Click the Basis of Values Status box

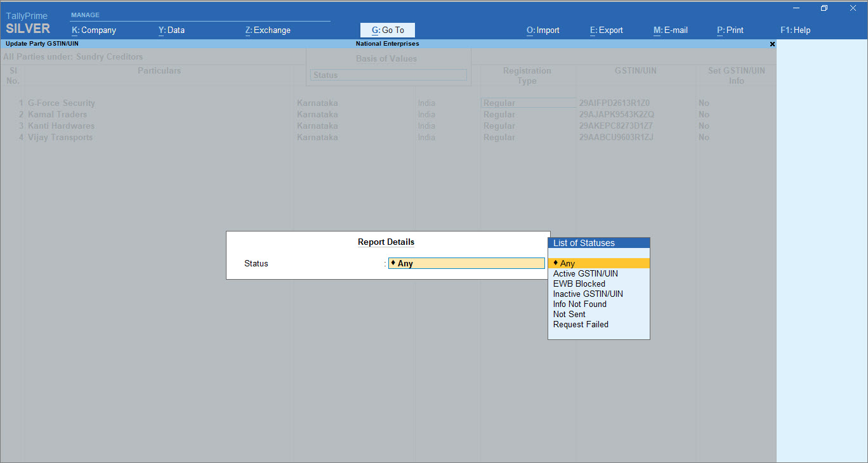(388, 75)
